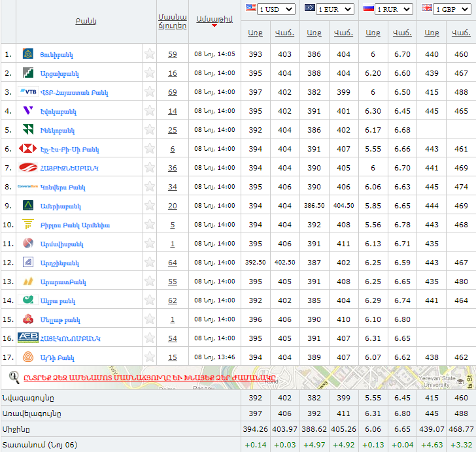Open the VTB bank name link in row 3
This screenshot has width=476, height=452.
point(74,93)
